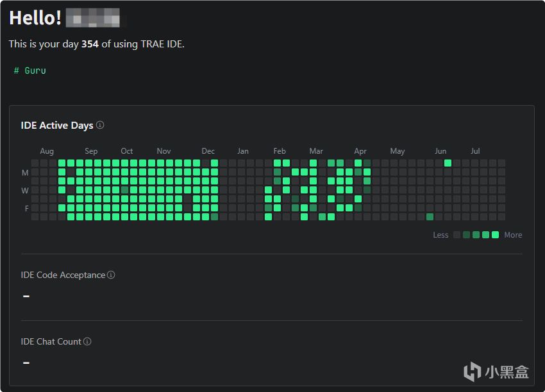Click the bold '354' day number
Screen dimensions: 545x392
coord(90,44)
